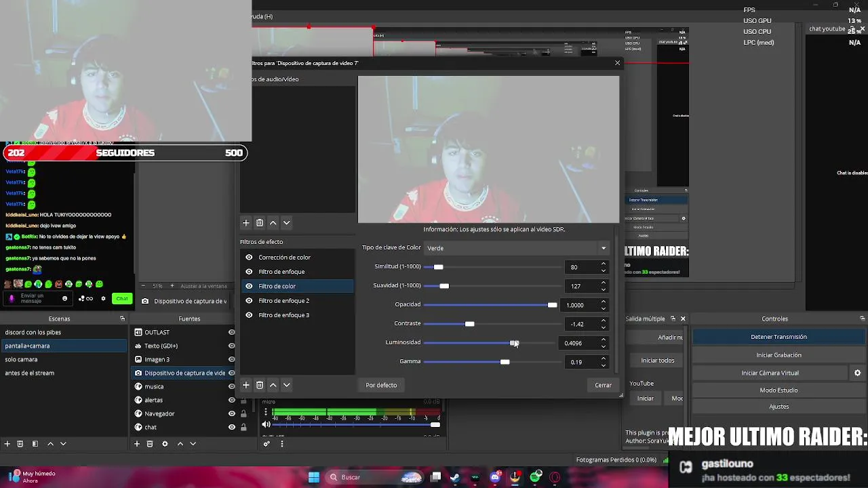Hide the Texto (GDI+) source
This screenshot has width=868, height=488.
(231, 346)
